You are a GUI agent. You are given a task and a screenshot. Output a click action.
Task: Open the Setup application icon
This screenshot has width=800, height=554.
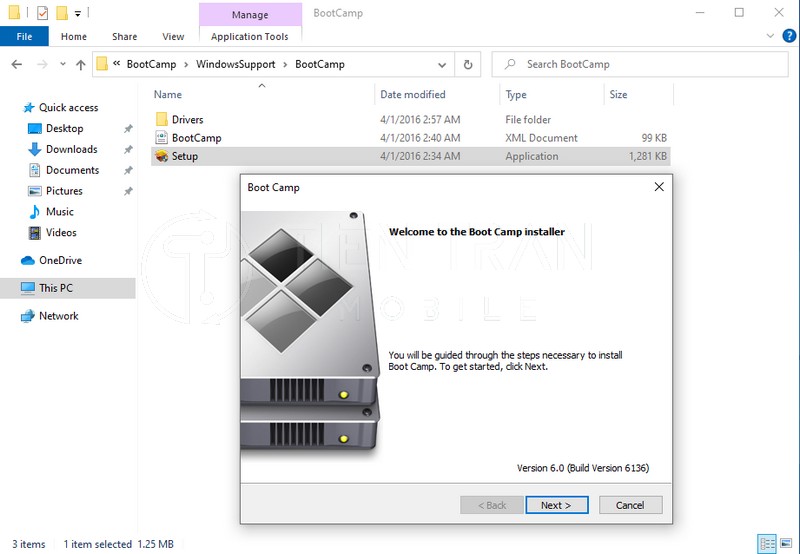(x=162, y=156)
